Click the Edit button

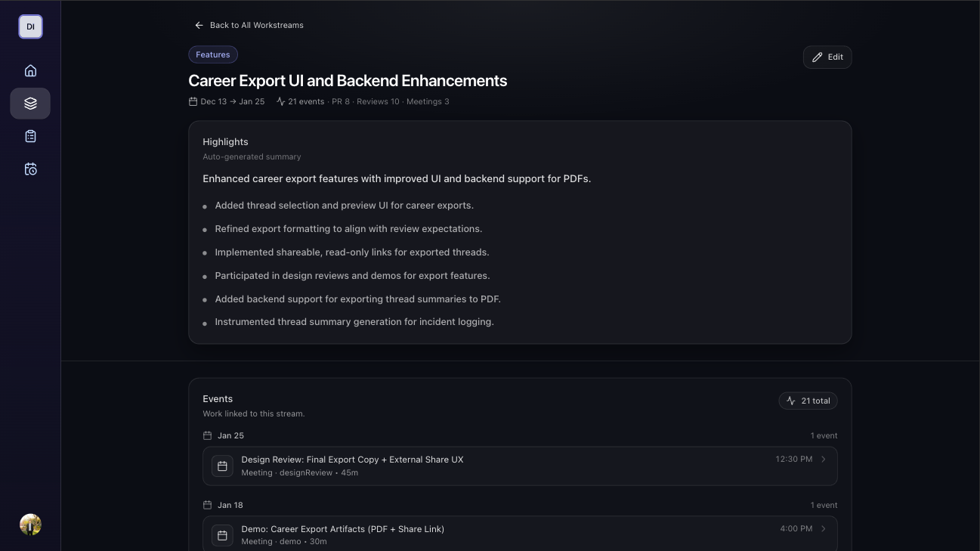(827, 57)
